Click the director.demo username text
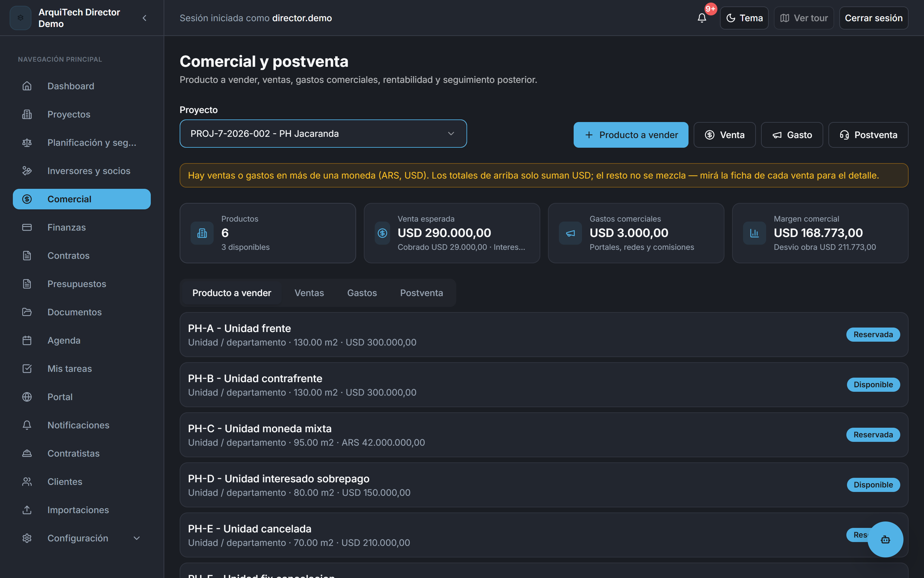924x578 pixels. click(x=302, y=18)
